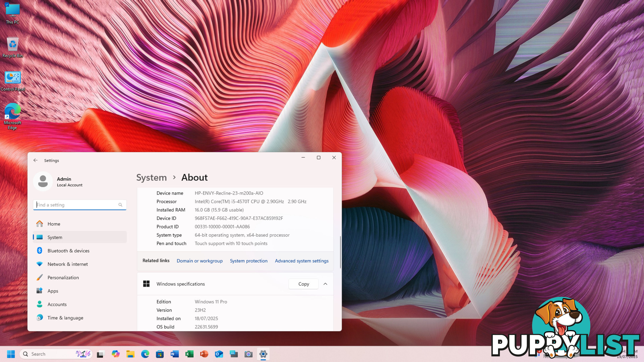The height and width of the screenshot is (362, 644).
Task: Select Product ID 00331-10000-00001-AA086
Action: [222, 227]
